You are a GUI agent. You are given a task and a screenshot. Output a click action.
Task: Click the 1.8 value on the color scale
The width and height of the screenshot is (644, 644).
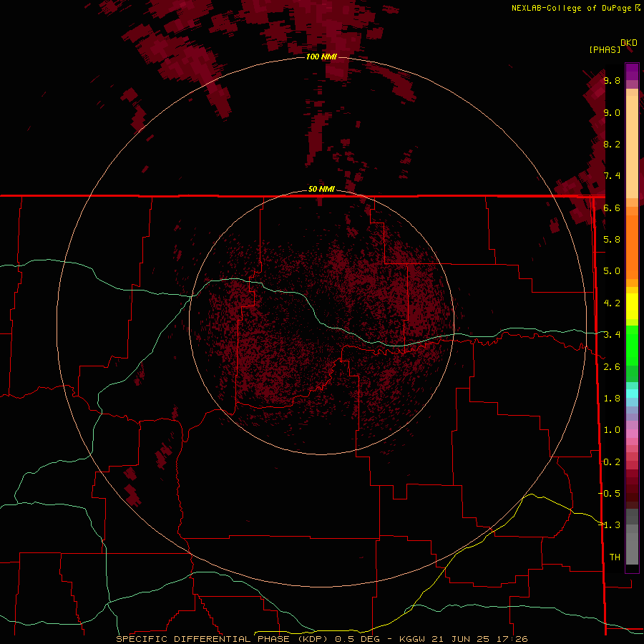click(612, 399)
